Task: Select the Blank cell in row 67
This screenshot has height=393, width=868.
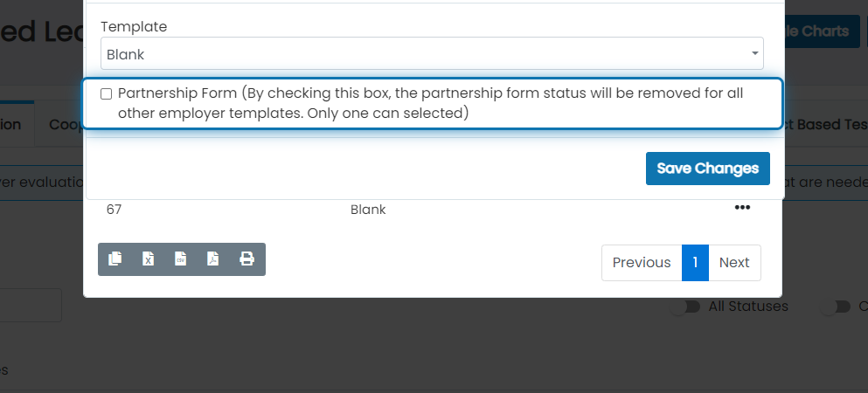Action: pyautogui.click(x=368, y=210)
